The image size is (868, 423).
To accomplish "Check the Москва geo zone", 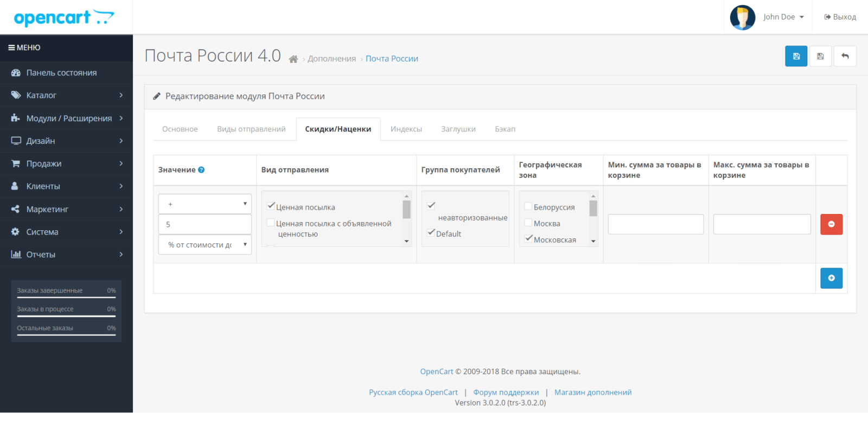I will coord(528,222).
